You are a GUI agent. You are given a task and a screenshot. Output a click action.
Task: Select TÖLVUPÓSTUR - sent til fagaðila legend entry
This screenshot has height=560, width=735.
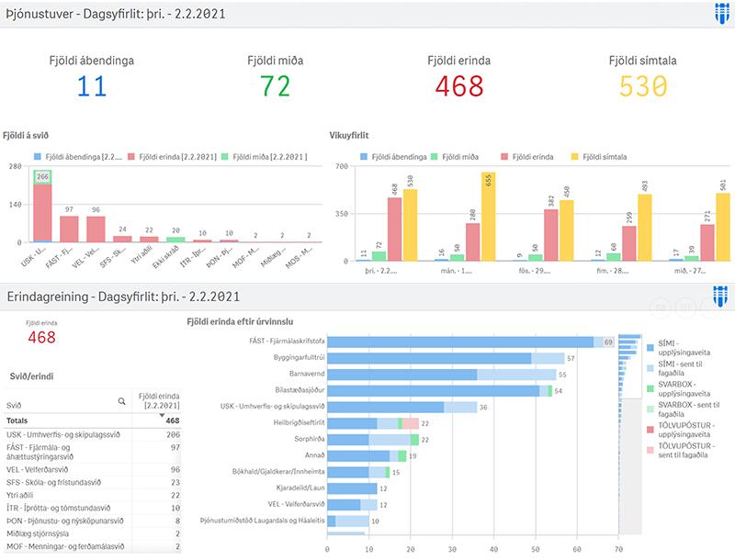[681, 451]
